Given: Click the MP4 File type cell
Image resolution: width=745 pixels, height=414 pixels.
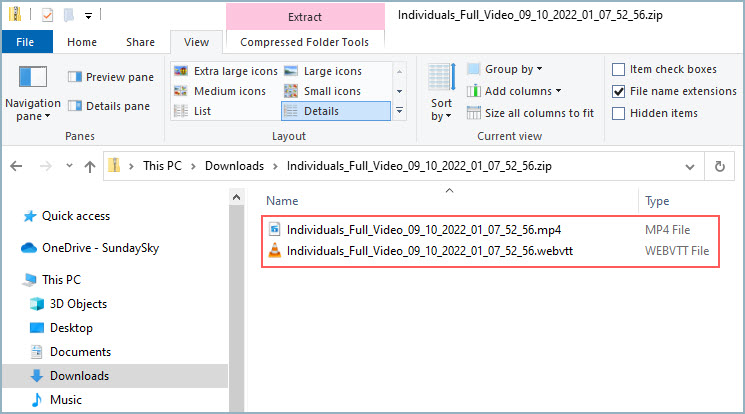Looking at the screenshot, I should point(668,230).
